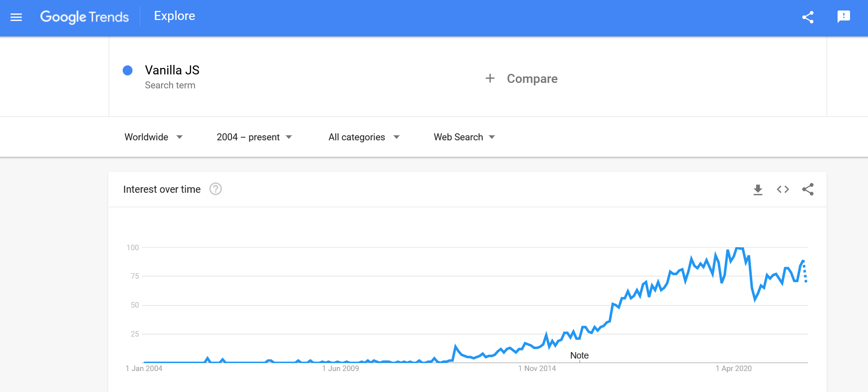868x392 pixels.
Task: Click the Explore page title
Action: pyautogui.click(x=175, y=16)
